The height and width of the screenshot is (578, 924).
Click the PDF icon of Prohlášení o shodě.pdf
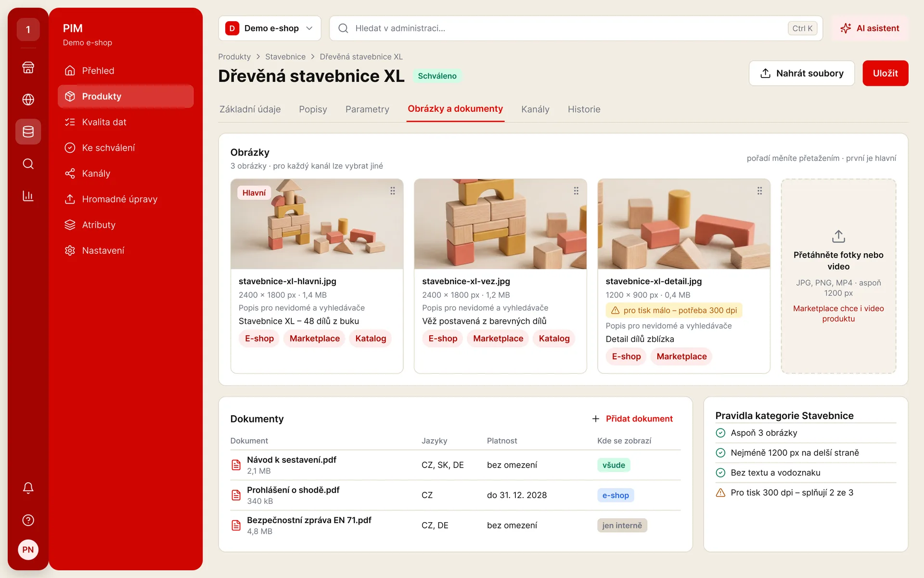pyautogui.click(x=236, y=495)
